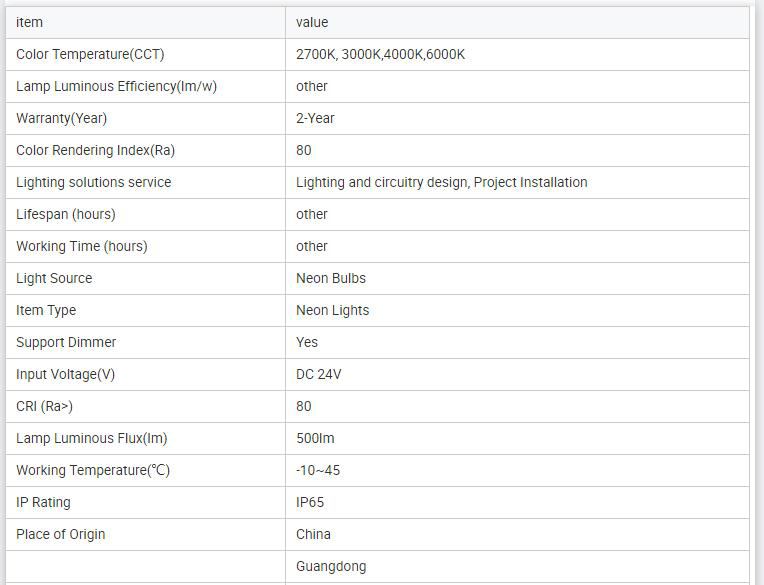The width and height of the screenshot is (764, 585).
Task: Click the "Place of Origin" label
Action: 60,535
